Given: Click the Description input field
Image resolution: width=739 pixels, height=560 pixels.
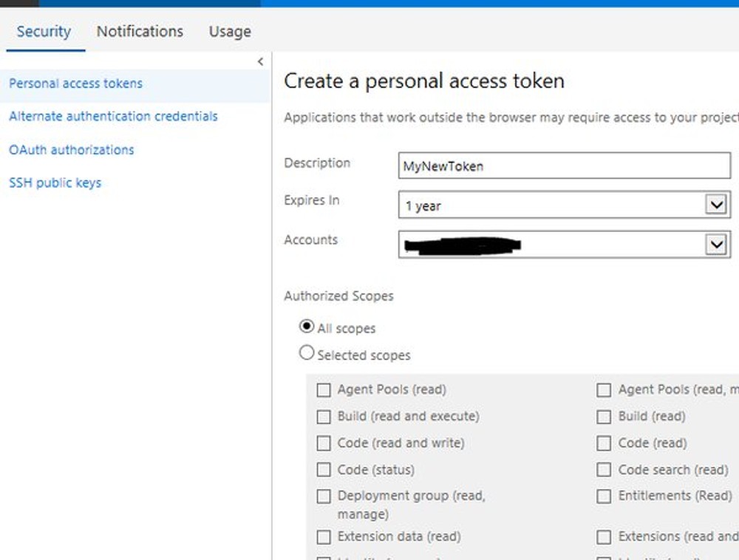Looking at the screenshot, I should click(x=564, y=165).
